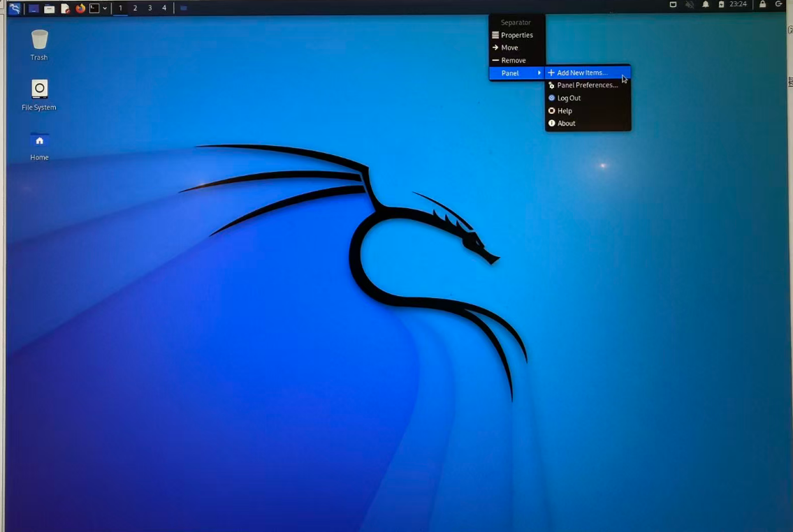Click the Show Desktop panel icon
This screenshot has height=532, width=793.
click(34, 8)
